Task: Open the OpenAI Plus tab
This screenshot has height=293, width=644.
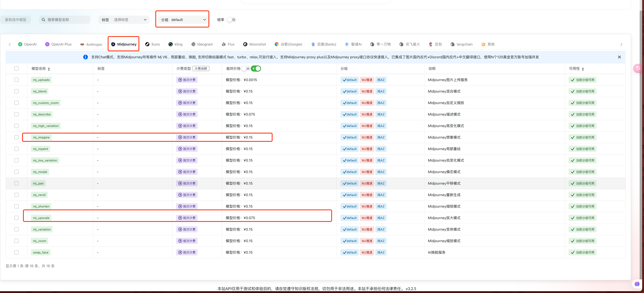Action: tap(58, 44)
